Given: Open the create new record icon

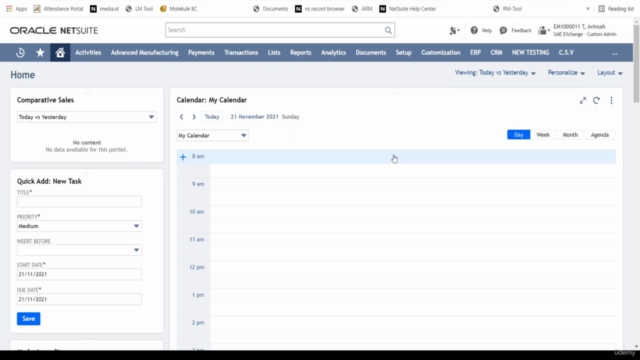Looking at the screenshot, I should click(x=454, y=30).
